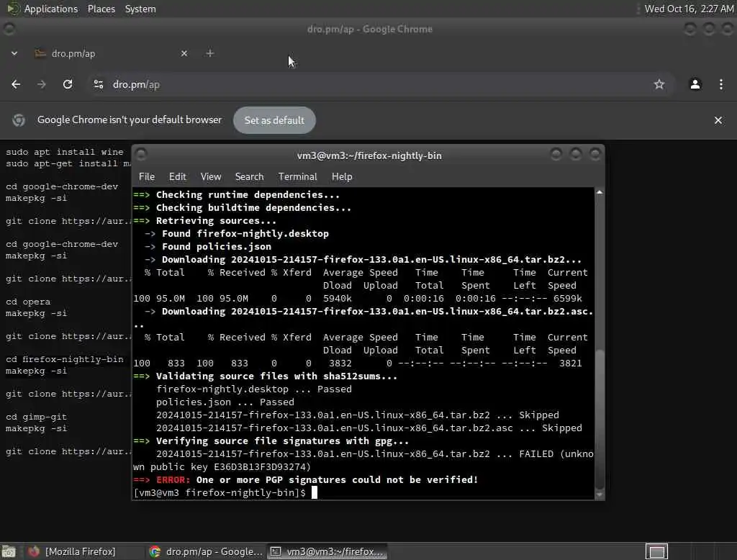
Task: Click Chrome forward arrow button
Action: pos(41,84)
